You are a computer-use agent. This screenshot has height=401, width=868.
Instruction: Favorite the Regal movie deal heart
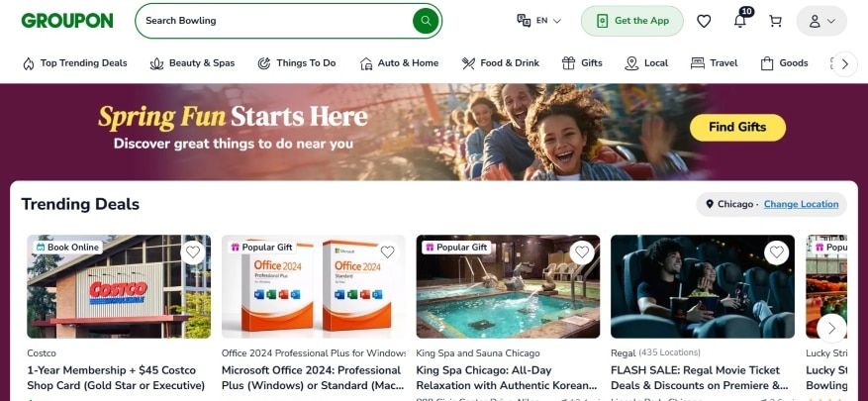coord(777,252)
